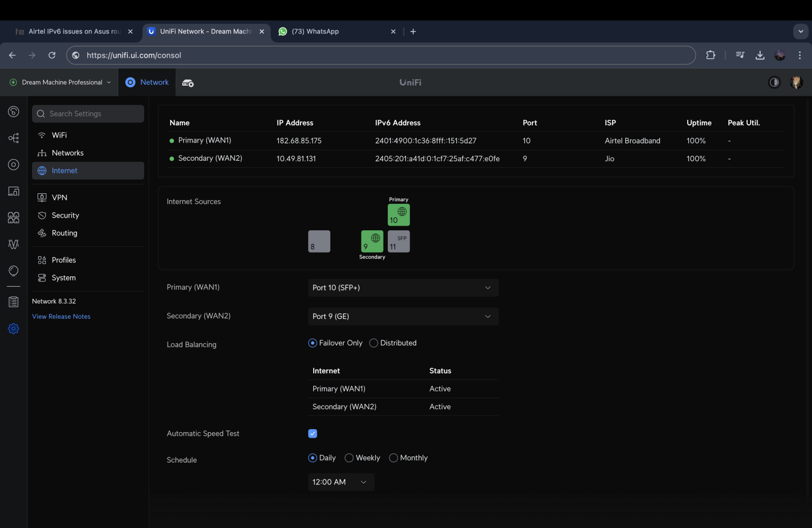
Task: Click port 11 SFP in Internet Sources
Action: coord(399,241)
